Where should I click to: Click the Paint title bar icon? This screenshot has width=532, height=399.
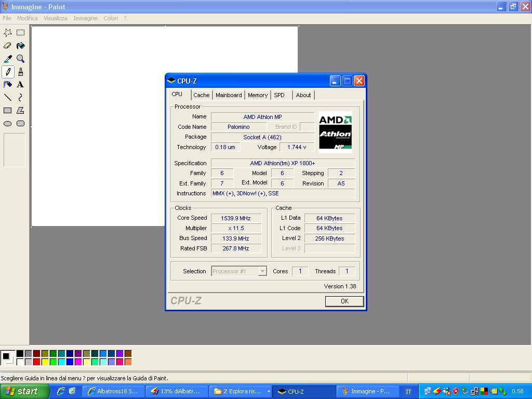(5, 6)
